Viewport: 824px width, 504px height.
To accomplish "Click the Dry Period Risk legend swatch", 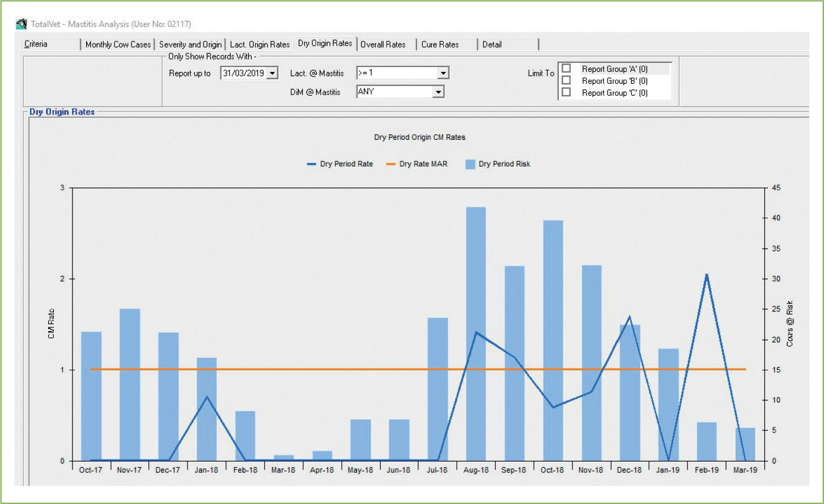I will [x=470, y=164].
